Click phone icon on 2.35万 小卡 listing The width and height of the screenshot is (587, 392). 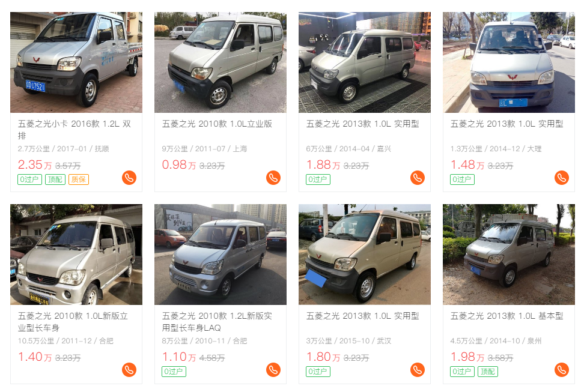coord(129,178)
